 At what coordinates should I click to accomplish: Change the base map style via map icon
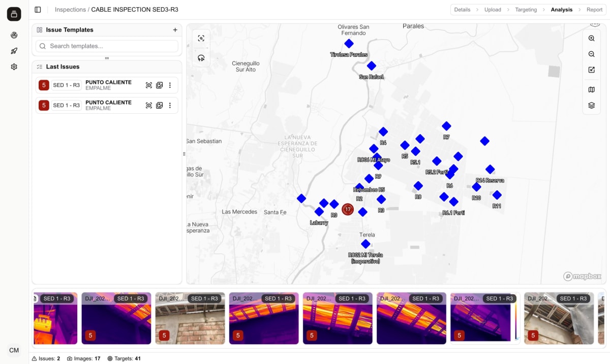click(591, 89)
